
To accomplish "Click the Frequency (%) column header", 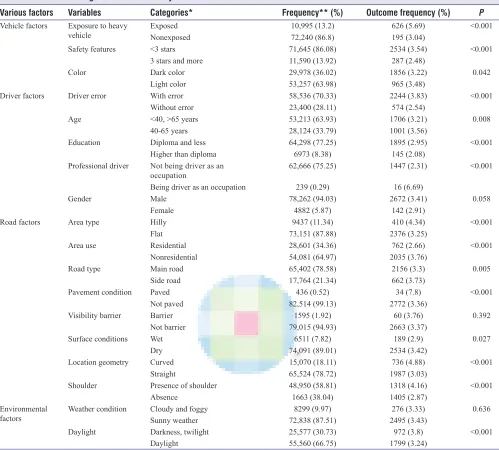I will 312,13.
